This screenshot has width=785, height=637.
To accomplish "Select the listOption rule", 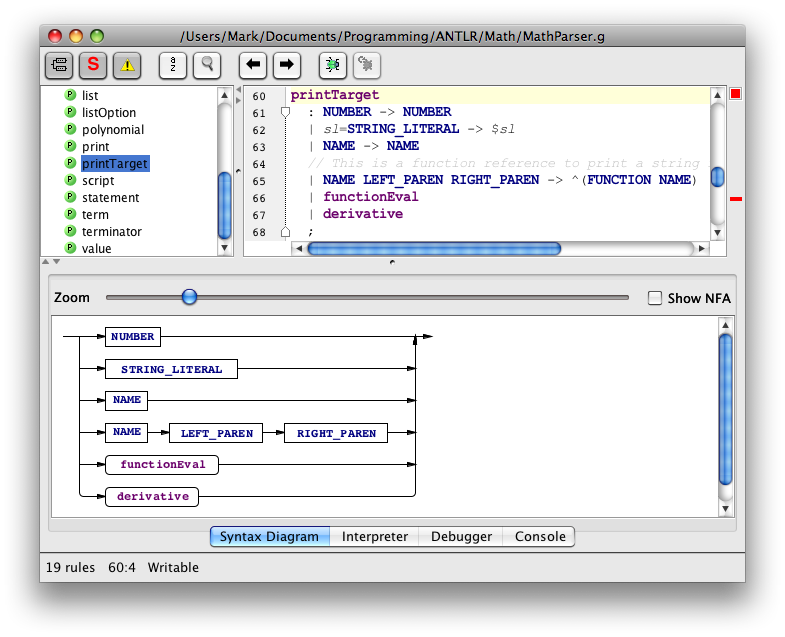I will [x=109, y=113].
